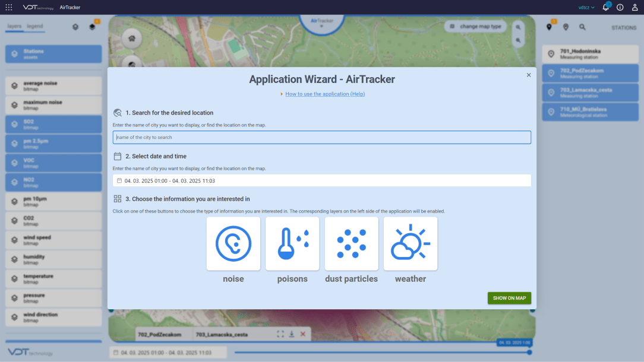Viewport: 644px width, 362px height.
Task: Close the Application Wizard dialog
Action: click(529, 75)
